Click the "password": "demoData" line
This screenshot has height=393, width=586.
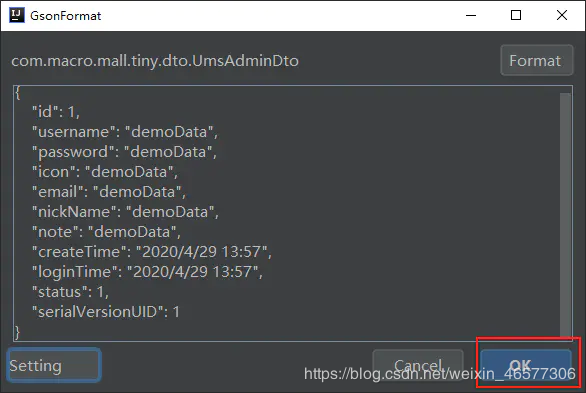[124, 152]
